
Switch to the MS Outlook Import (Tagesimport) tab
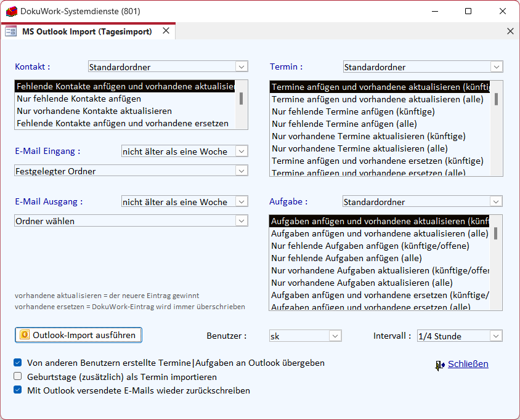[x=86, y=31]
